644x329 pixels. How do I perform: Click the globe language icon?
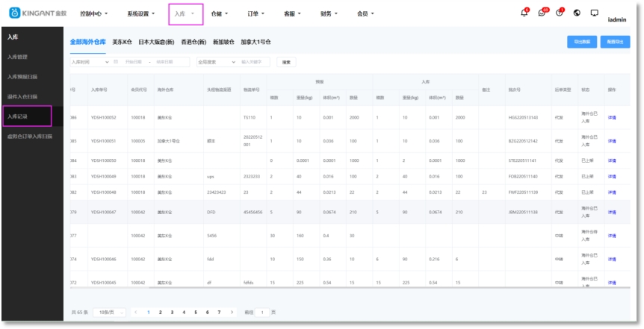pos(578,13)
